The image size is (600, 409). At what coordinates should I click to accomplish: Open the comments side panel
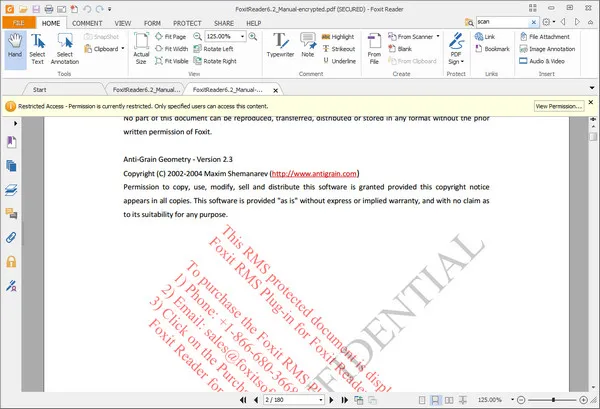tap(11, 213)
